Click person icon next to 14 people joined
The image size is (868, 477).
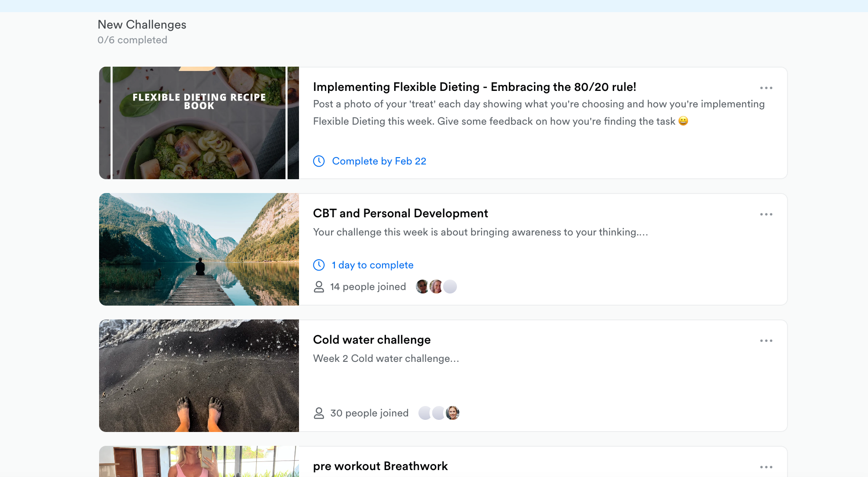point(319,287)
